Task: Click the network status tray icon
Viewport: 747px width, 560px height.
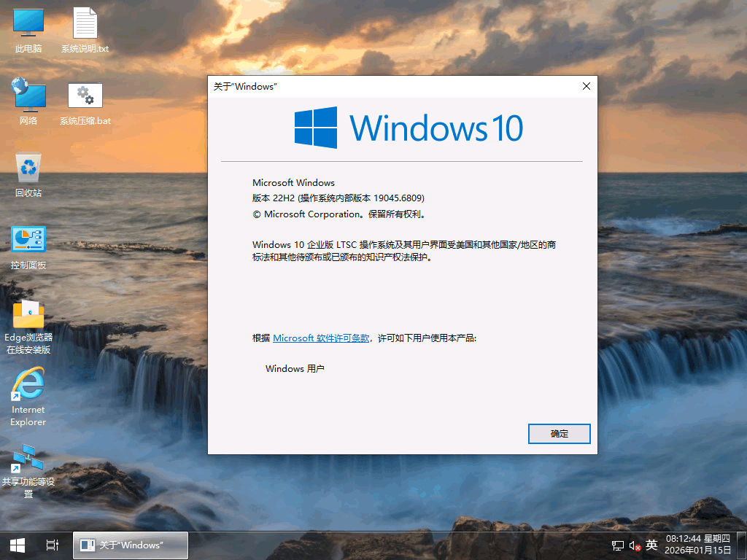Action: click(617, 545)
